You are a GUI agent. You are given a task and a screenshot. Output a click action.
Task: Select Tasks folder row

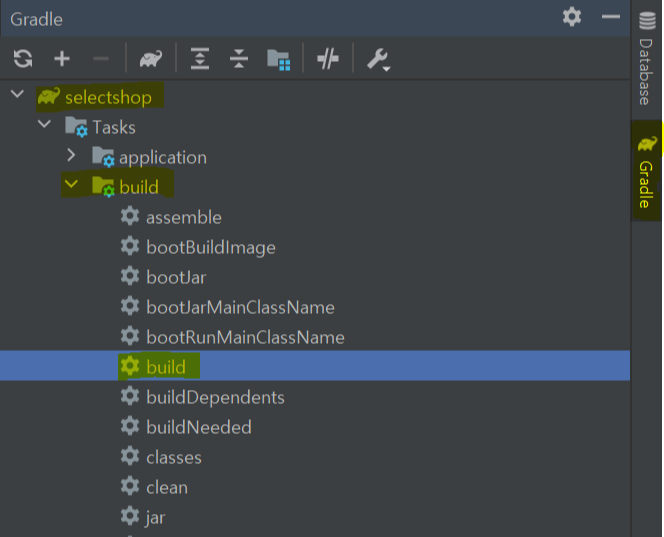315,127
